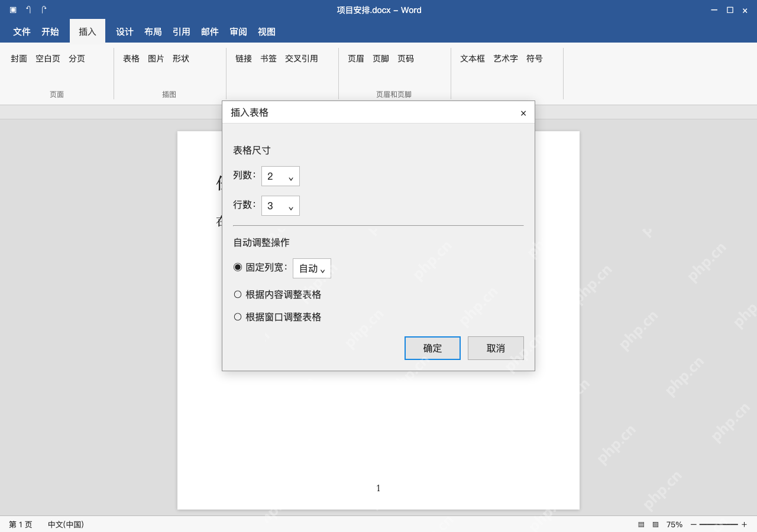Screen dimensions: 757x532
Task: Click 中文(中国) language in status bar
Action: pos(66,524)
